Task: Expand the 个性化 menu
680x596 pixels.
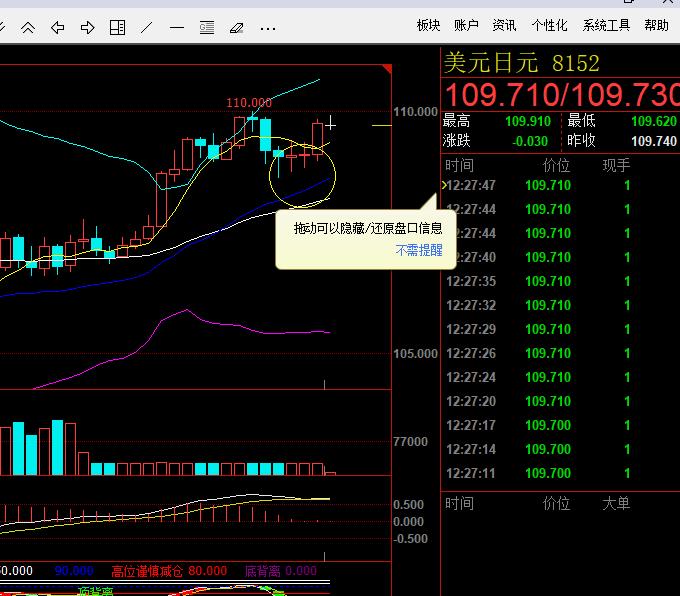Action: [x=549, y=25]
